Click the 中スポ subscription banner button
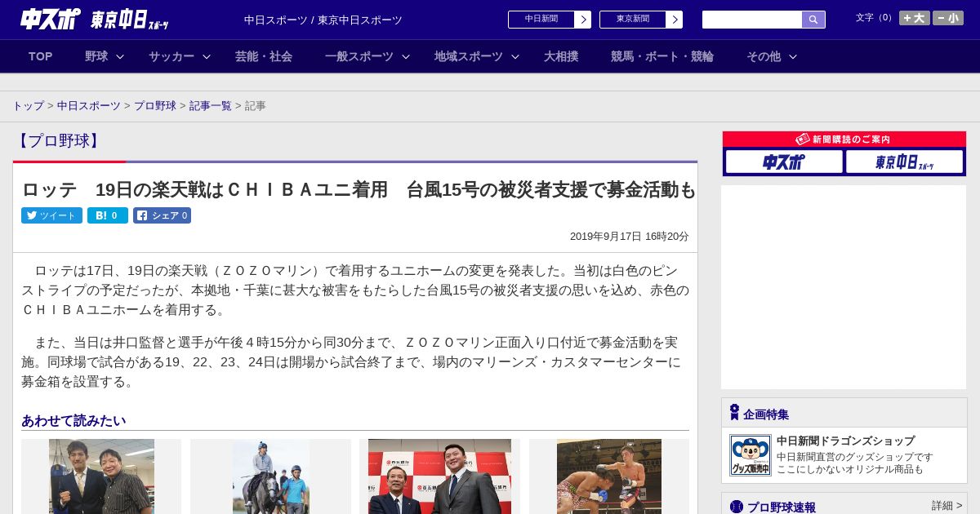Viewport: 980px width, 514px height. (784, 162)
